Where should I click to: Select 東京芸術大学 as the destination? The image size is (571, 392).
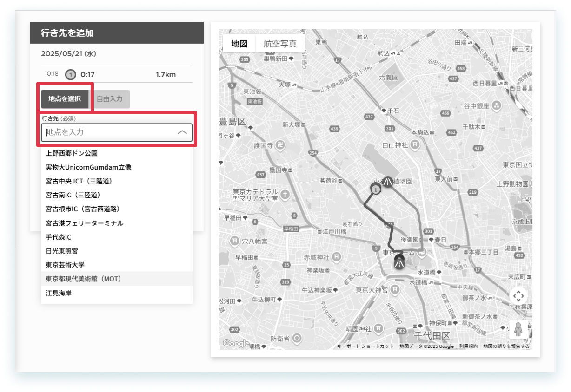[117, 265]
